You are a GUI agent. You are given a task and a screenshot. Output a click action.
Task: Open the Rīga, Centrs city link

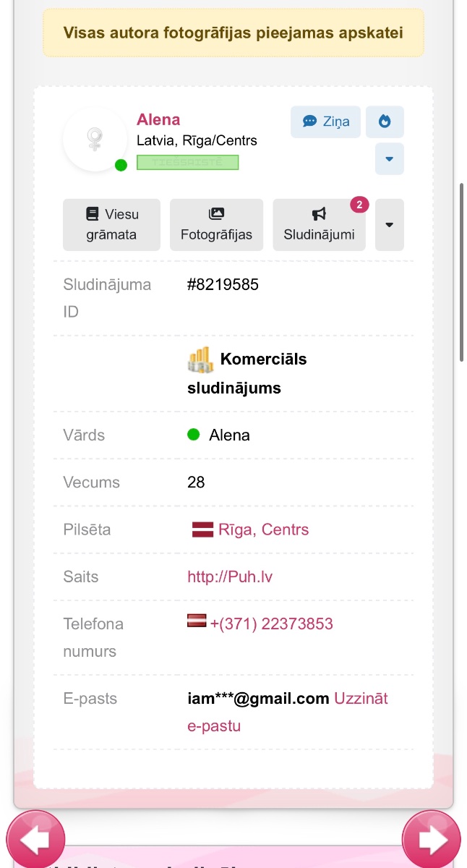pos(263,529)
